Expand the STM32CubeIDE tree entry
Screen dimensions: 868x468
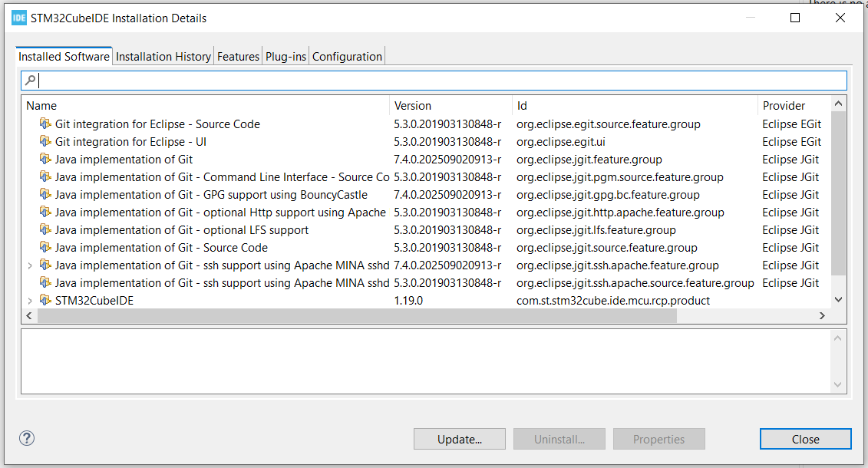pyautogui.click(x=30, y=301)
